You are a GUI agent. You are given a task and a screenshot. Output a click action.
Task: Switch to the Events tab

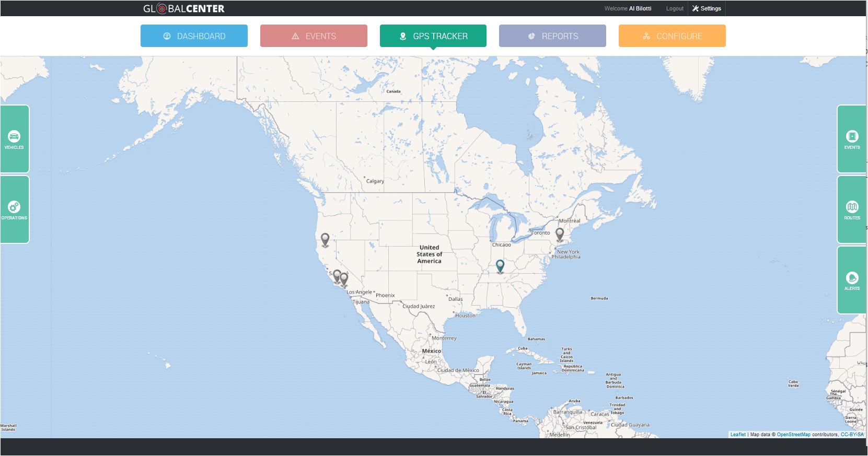(x=314, y=36)
